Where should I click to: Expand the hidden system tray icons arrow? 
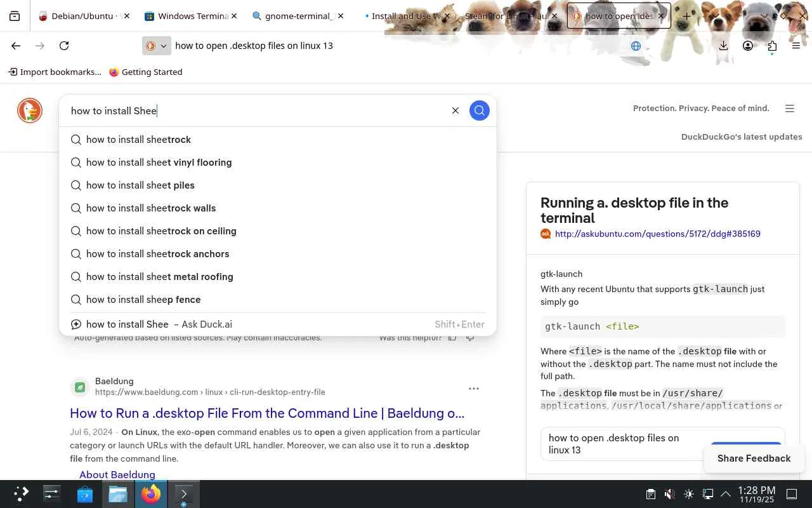pos(726,494)
